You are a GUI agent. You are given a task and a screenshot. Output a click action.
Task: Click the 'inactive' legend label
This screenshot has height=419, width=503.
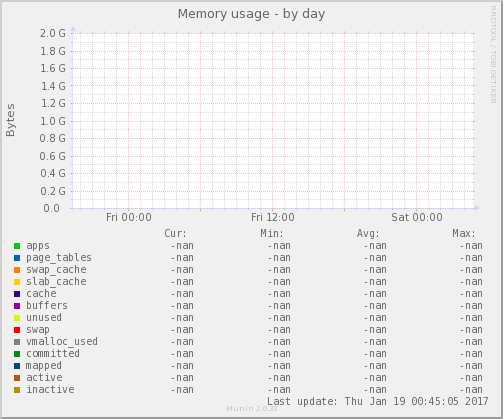tap(50, 390)
